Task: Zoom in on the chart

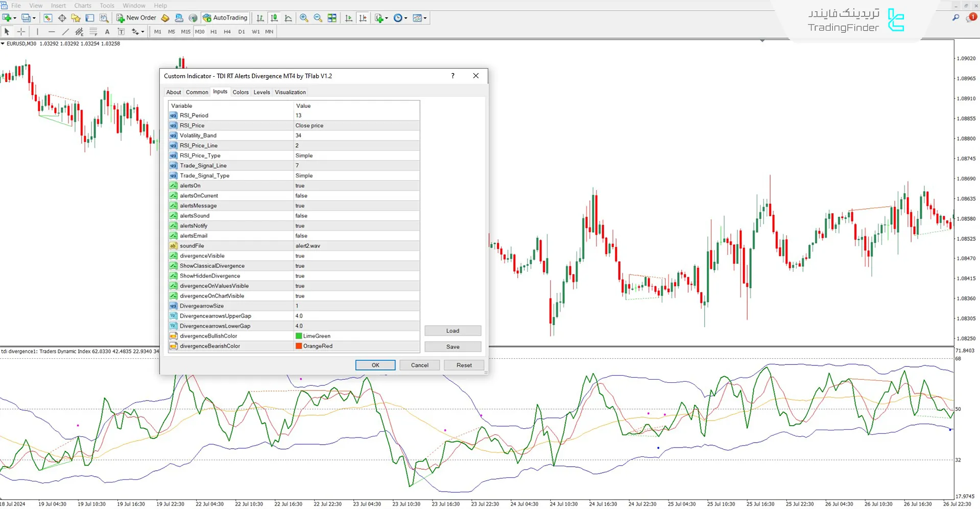Action: click(x=304, y=18)
